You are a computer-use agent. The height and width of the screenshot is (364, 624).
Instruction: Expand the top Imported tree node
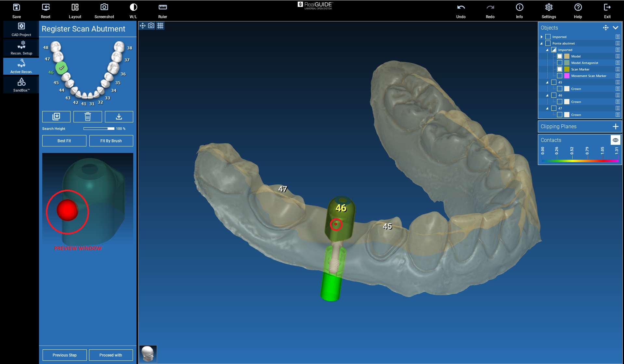pos(542,37)
